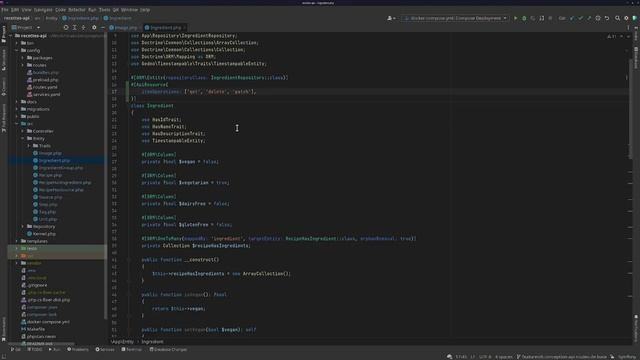Expand the routes folder
The height and width of the screenshot is (360, 640).
click(22, 65)
